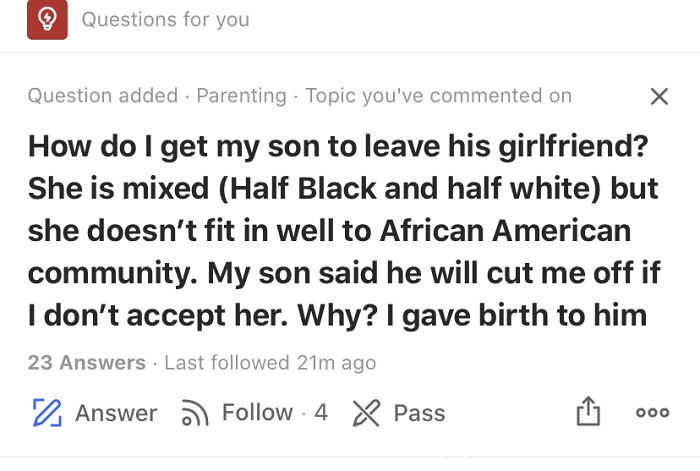The height and width of the screenshot is (471, 700).
Task: Click 'Last followed 21m ago' text
Action: 269,362
